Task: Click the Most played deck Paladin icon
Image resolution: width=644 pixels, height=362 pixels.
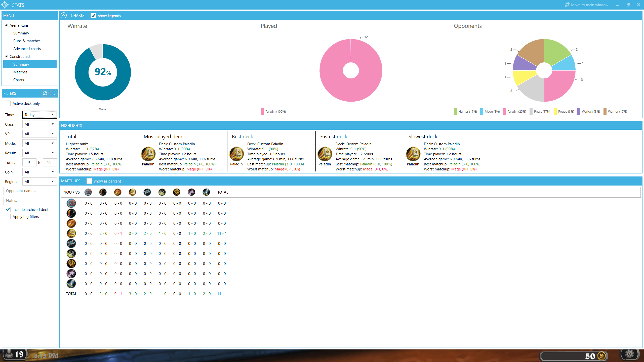Action: 148,154
